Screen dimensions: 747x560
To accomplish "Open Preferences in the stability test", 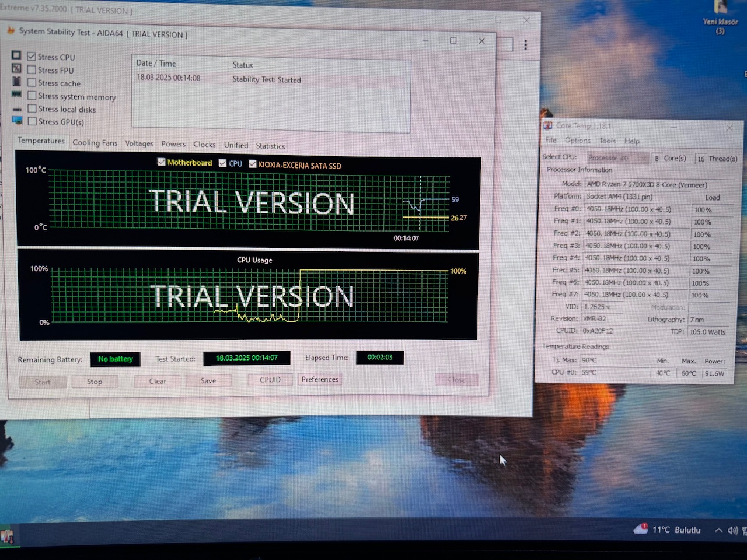I will pyautogui.click(x=320, y=379).
